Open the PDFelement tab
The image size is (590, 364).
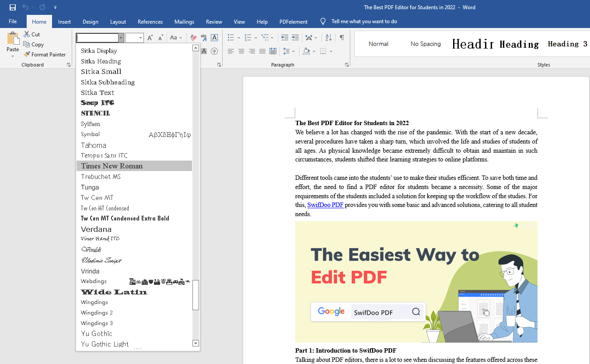point(293,21)
